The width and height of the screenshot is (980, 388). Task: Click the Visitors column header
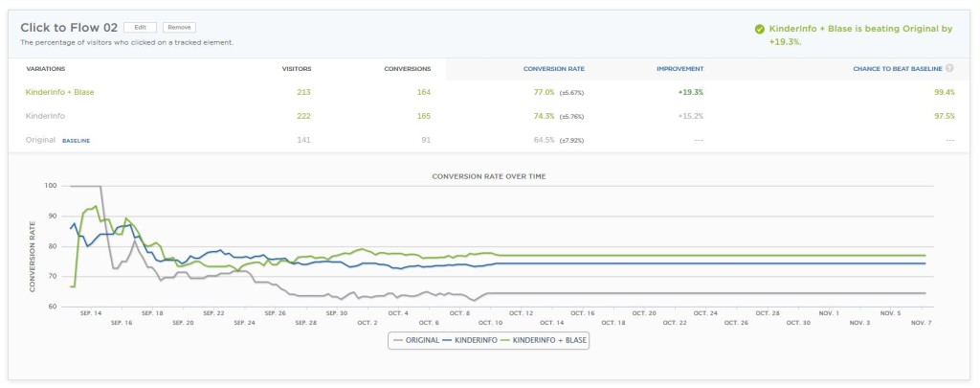297,69
